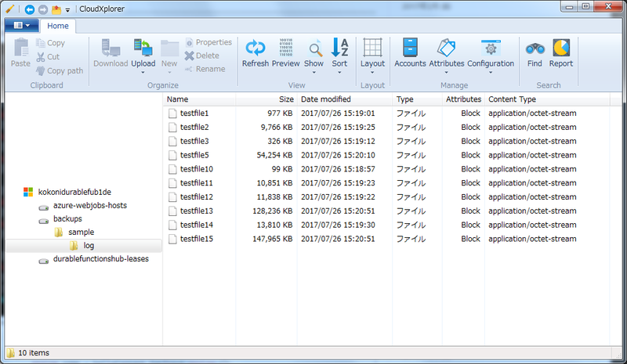Click the Sort A-Z icon
Viewport: 627px width, 364px height.
339,47
